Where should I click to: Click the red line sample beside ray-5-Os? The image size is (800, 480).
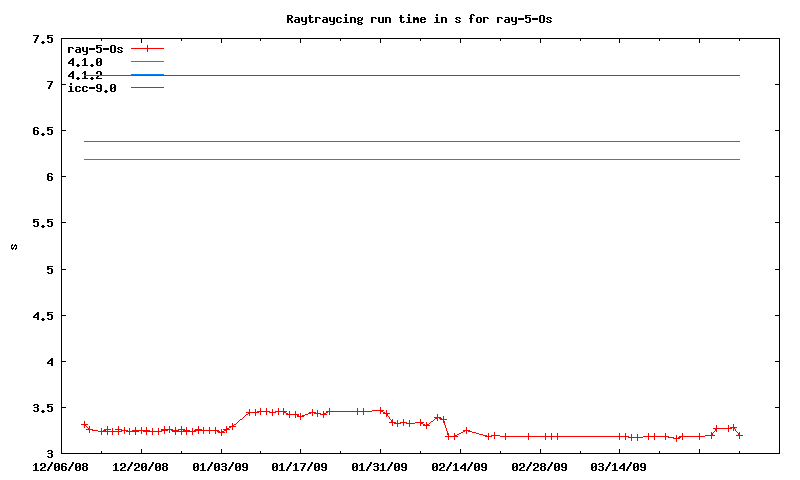pyautogui.click(x=146, y=49)
